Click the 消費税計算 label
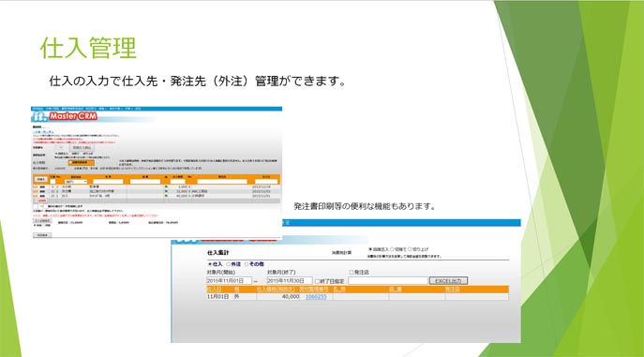This screenshot has height=357, width=644. (342, 253)
